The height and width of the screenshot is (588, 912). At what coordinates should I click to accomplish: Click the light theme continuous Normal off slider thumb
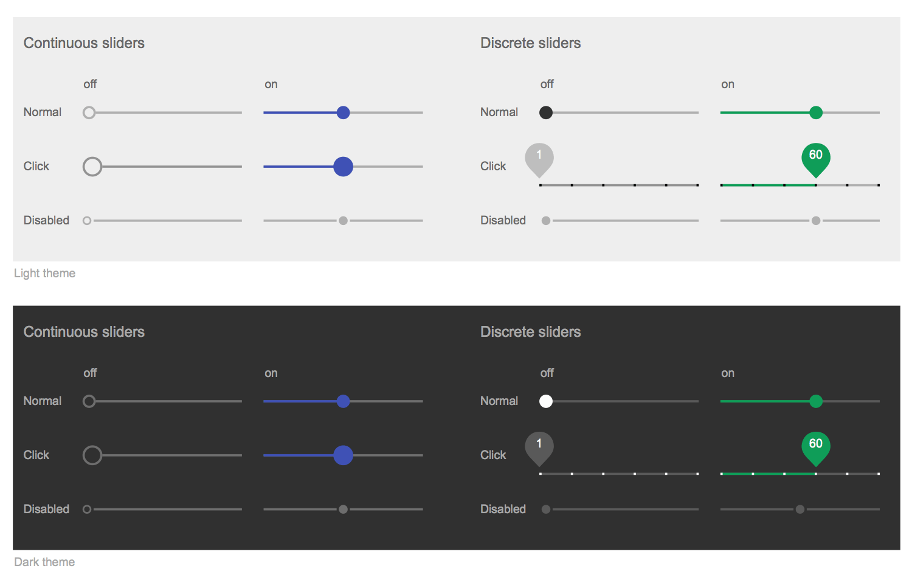tap(89, 112)
